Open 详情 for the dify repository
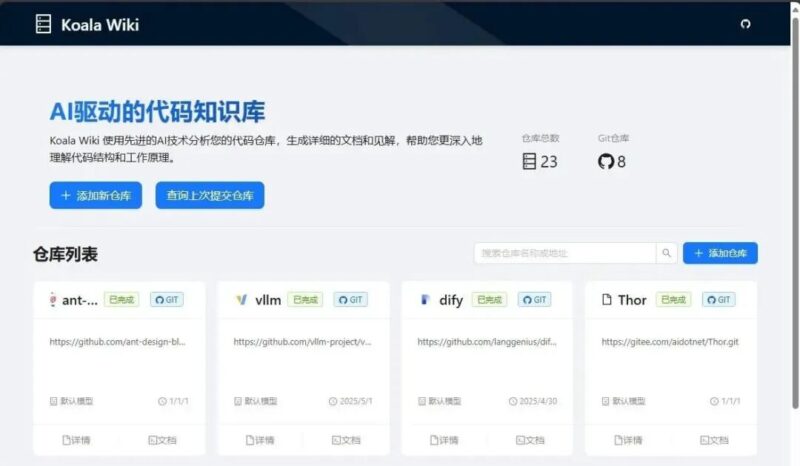800x466 pixels. tap(444, 440)
